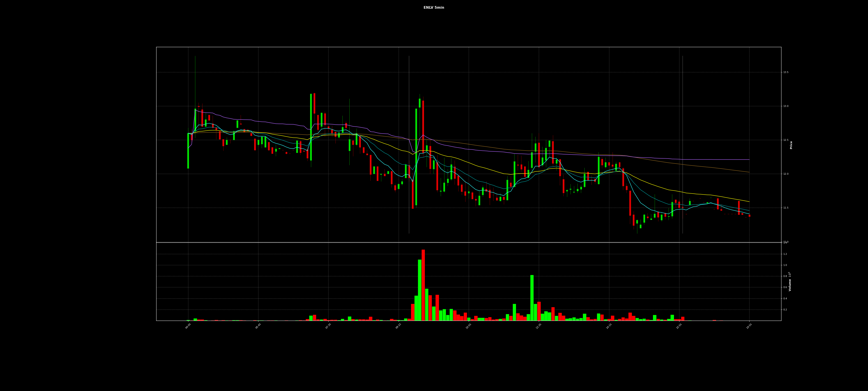
Task: Select the 07:35 time axis label
Action: (x=328, y=326)
